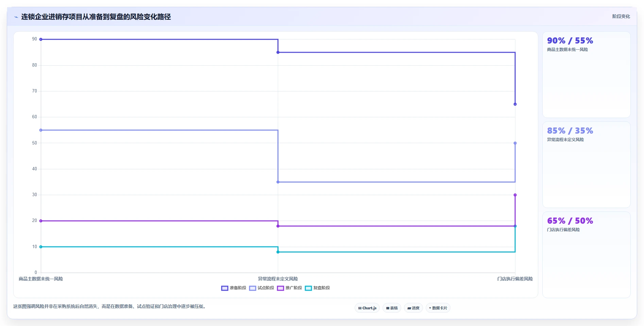Hide the 试点阶段 series via legend label
Image resolution: width=644 pixels, height=326 pixels.
point(266,288)
